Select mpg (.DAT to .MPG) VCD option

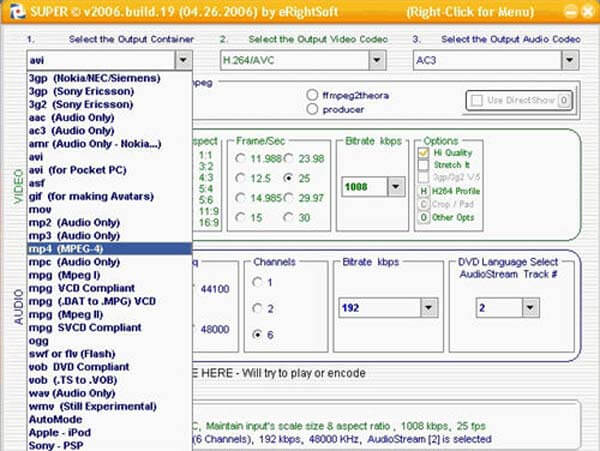point(109,301)
